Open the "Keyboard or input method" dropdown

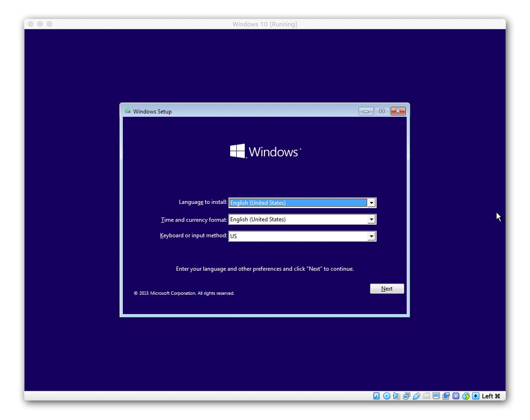click(371, 236)
